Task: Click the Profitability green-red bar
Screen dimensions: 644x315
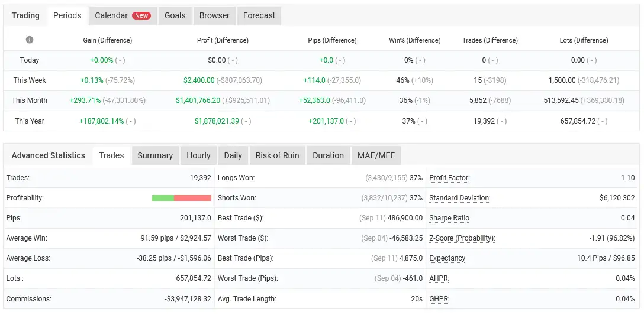Action: coord(182,198)
